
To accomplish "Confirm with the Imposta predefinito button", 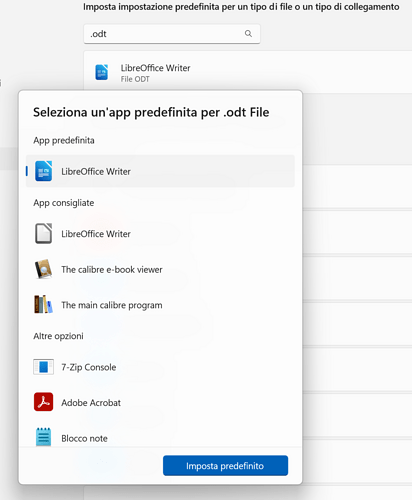I will pos(225,465).
